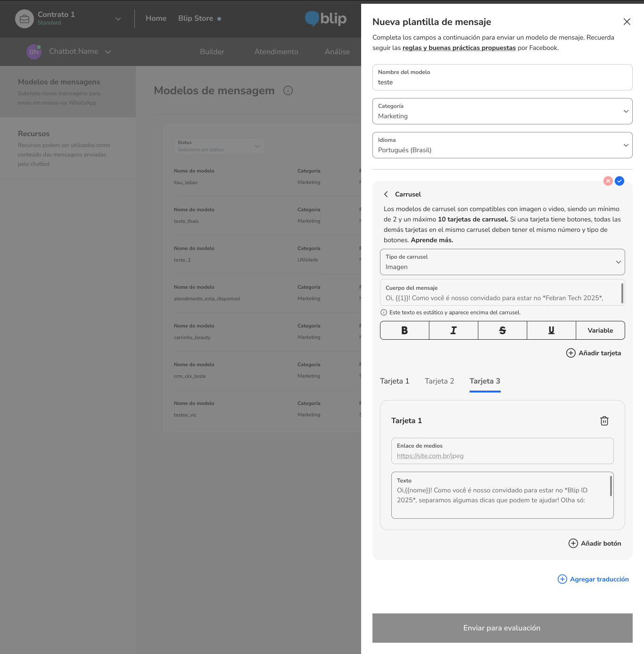Click the red cancel circle icon

click(608, 181)
